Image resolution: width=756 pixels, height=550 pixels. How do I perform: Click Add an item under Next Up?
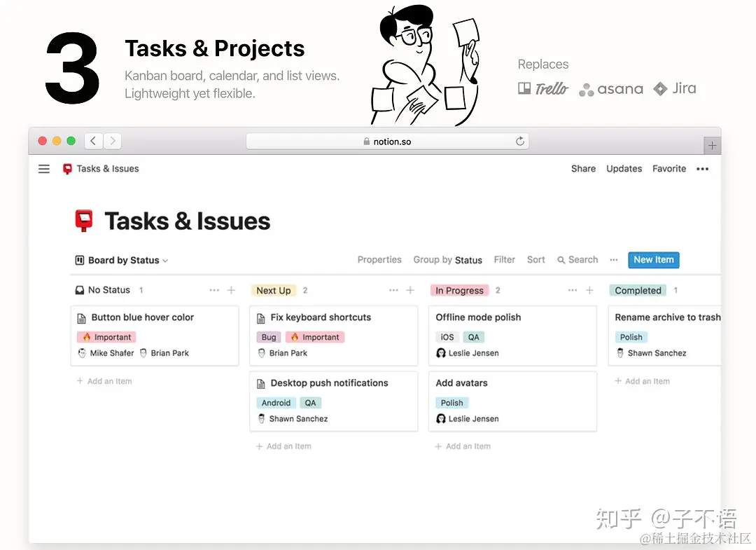pyautogui.click(x=283, y=446)
